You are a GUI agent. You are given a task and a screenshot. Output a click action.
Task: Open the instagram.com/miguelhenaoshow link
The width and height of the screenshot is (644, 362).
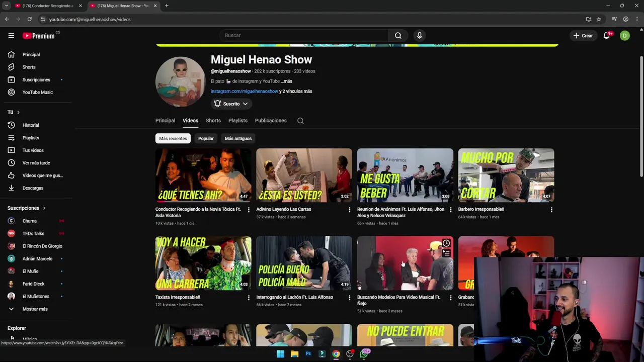(245, 91)
